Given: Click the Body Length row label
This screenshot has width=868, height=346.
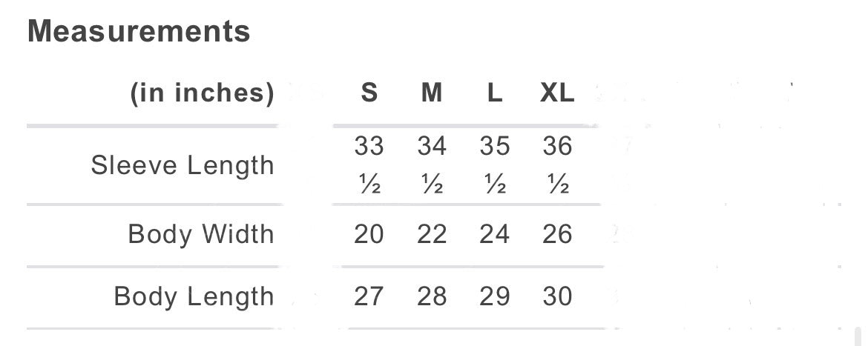Looking at the screenshot, I should (194, 296).
